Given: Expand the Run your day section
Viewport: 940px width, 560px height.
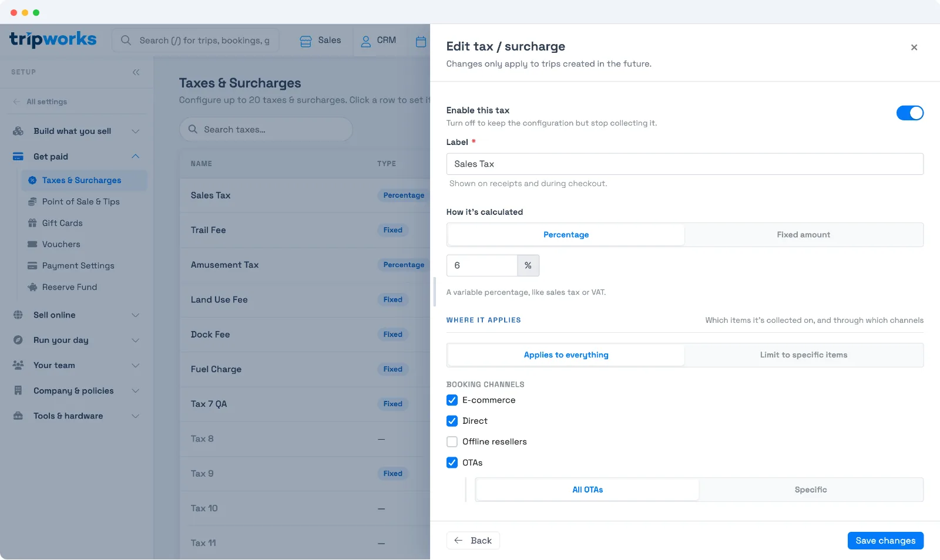Looking at the screenshot, I should tap(136, 340).
